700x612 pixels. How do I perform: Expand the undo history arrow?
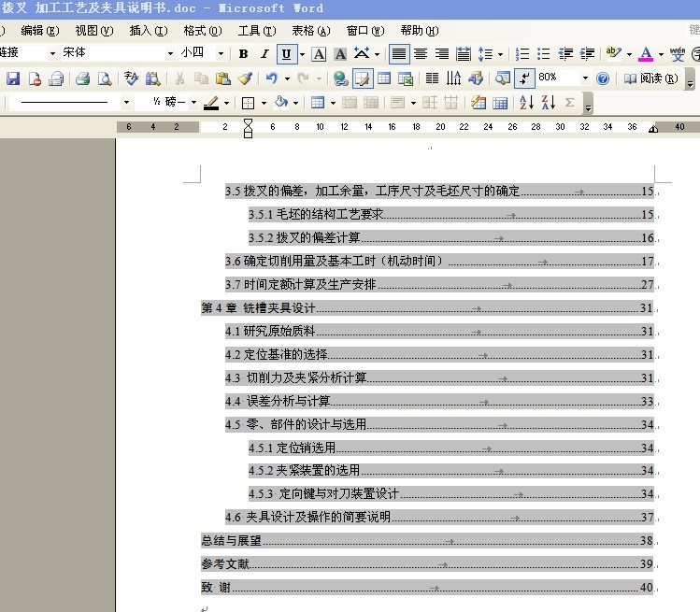[287, 79]
